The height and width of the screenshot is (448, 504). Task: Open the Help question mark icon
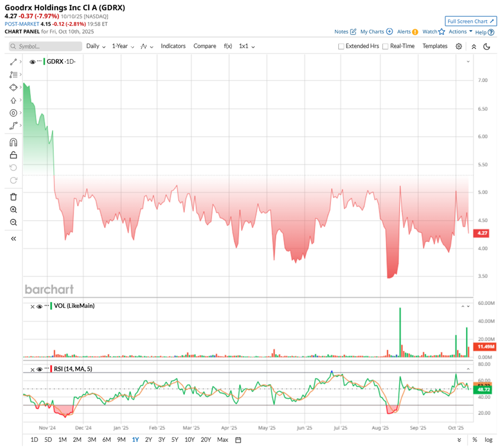(491, 32)
